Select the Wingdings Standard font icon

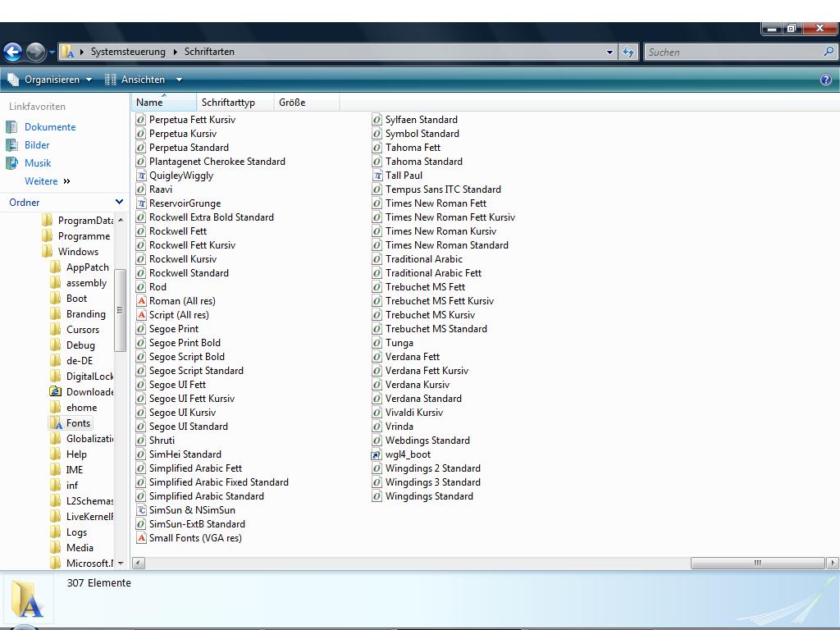tap(377, 496)
